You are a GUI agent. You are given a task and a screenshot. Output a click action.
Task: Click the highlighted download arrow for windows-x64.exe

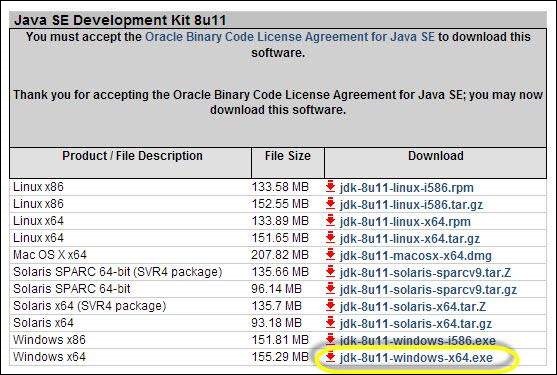(x=330, y=357)
